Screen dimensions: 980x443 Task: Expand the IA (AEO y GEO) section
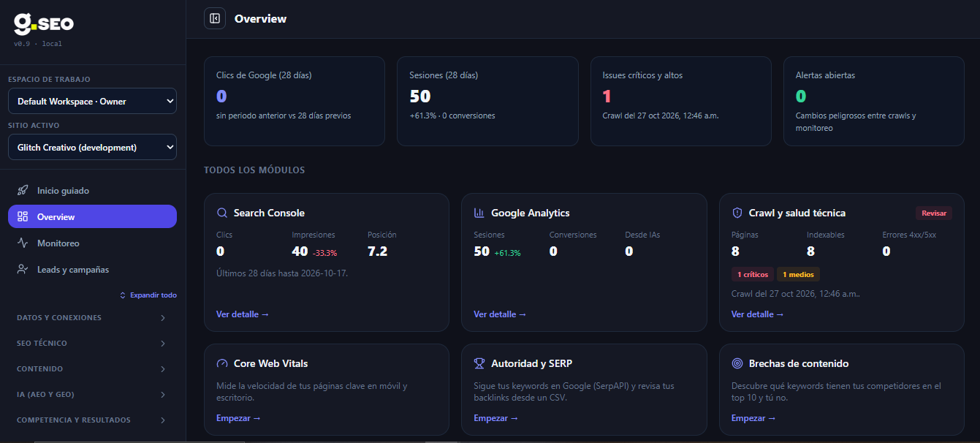pos(92,395)
